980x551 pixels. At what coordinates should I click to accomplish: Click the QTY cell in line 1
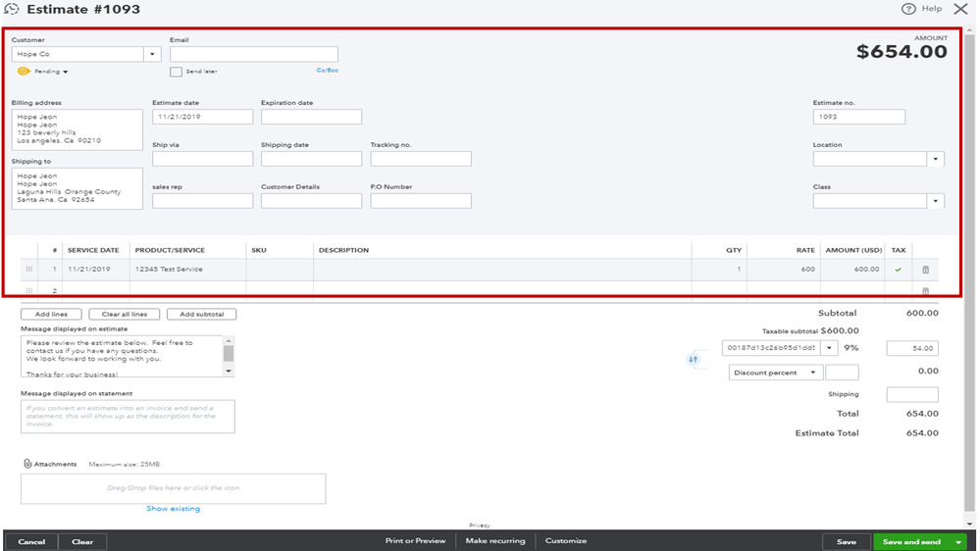(719, 270)
